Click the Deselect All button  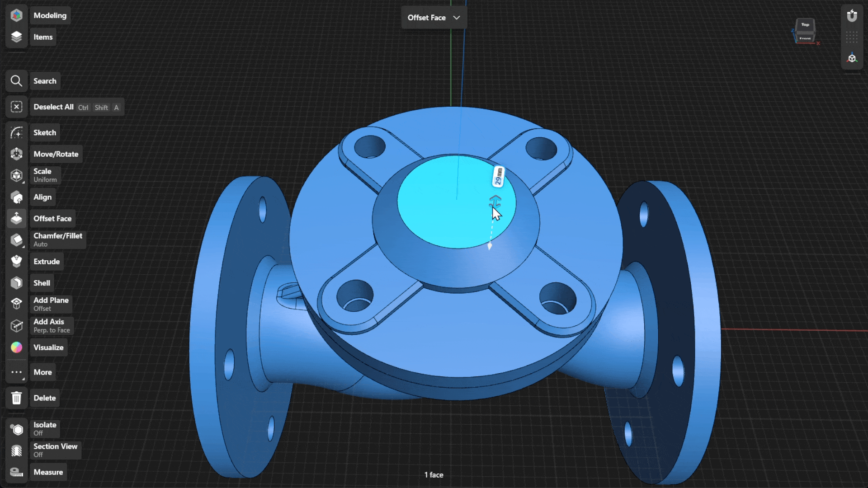tap(53, 107)
